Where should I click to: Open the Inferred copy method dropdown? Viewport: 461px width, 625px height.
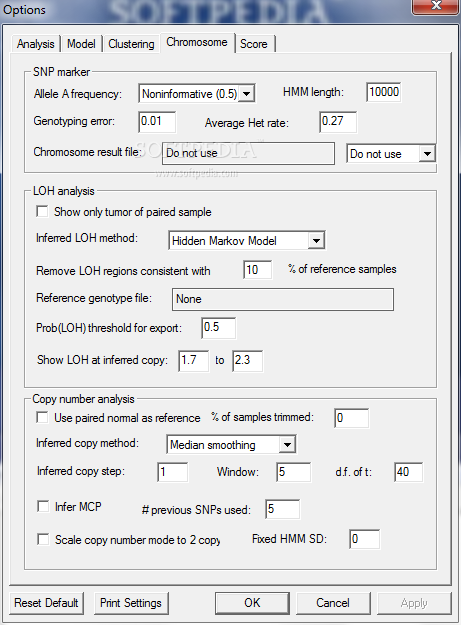[231, 444]
